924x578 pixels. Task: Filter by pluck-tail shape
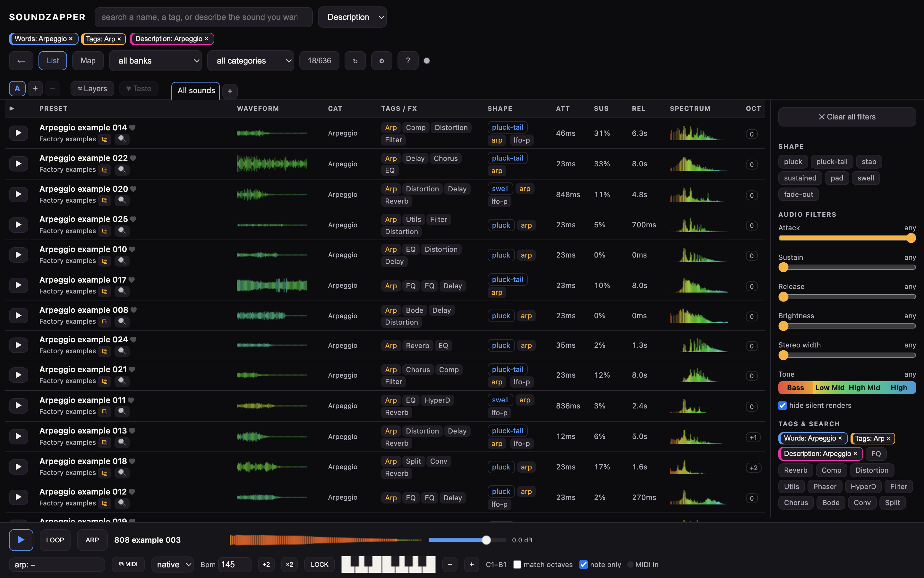(x=832, y=162)
